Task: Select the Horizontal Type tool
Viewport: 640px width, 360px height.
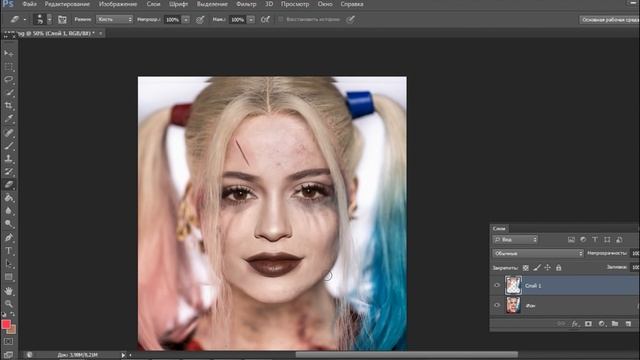Action: [x=9, y=251]
